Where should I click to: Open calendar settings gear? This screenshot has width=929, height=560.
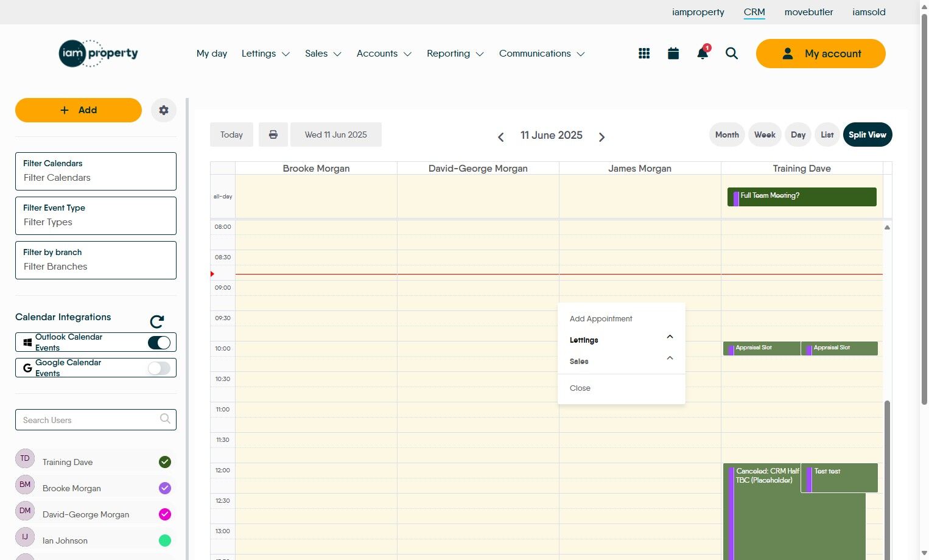(x=164, y=110)
